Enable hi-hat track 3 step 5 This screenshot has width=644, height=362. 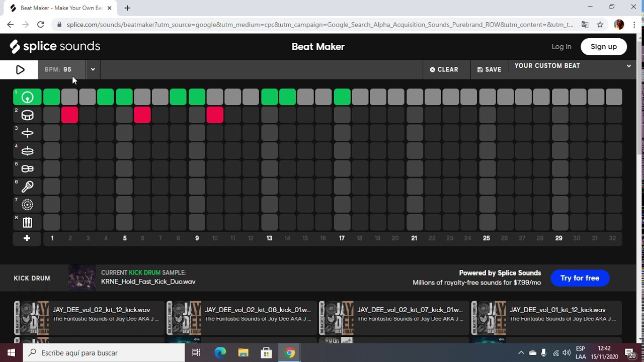124,133
